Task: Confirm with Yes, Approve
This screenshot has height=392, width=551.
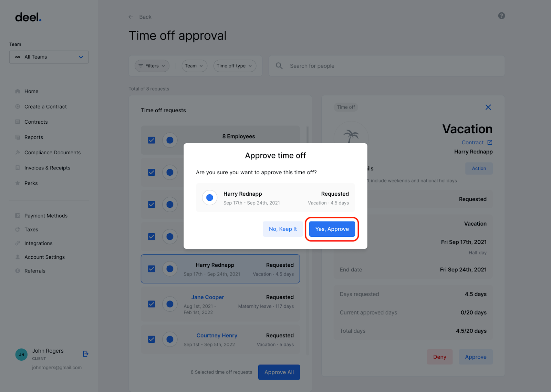Action: pyautogui.click(x=331, y=229)
